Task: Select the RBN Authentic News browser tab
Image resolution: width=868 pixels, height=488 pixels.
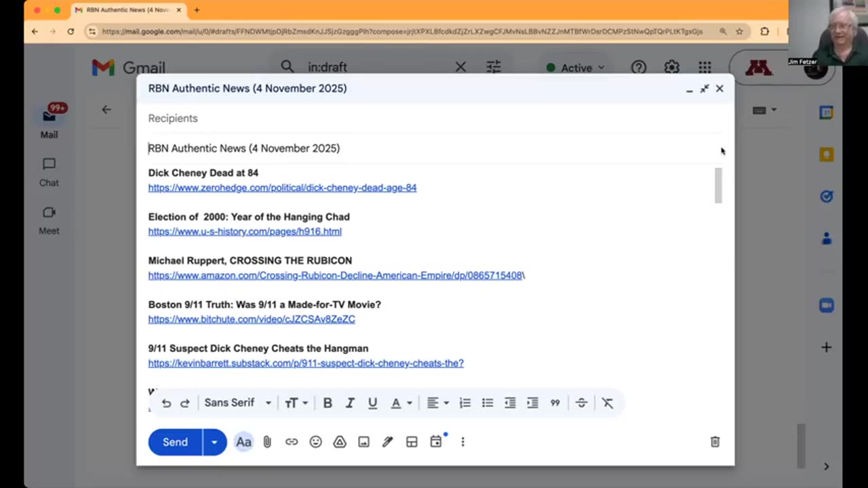Action: click(128, 10)
